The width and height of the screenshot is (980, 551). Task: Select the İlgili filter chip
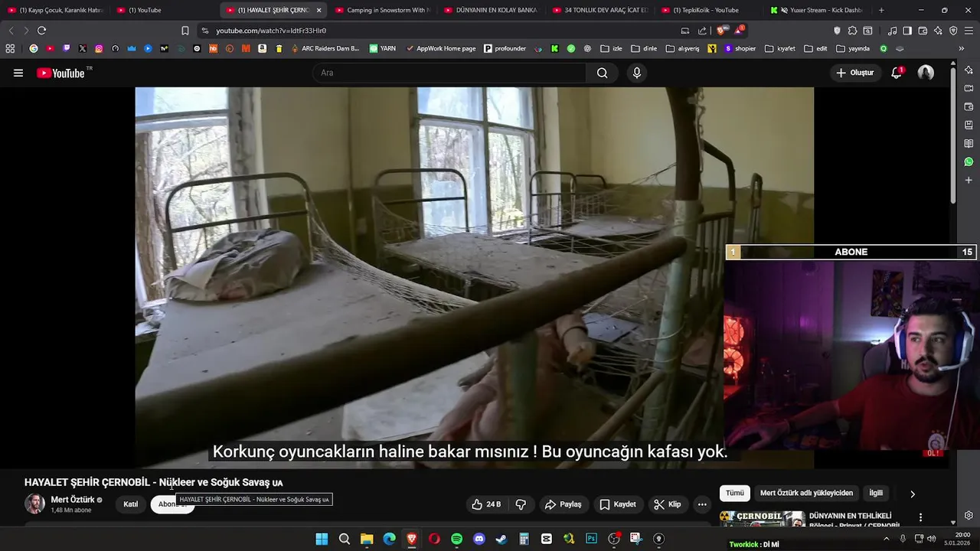[x=876, y=493]
